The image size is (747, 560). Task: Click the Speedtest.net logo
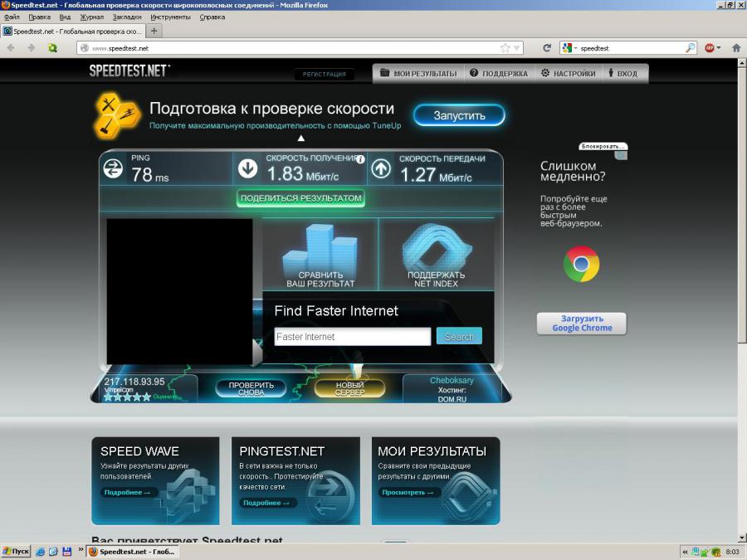tap(129, 71)
